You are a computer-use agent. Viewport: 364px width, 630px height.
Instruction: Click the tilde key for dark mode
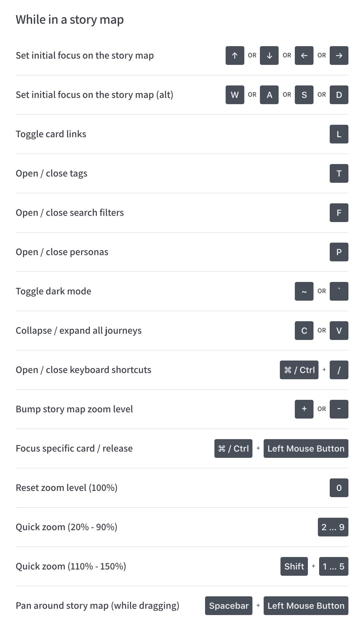pyautogui.click(x=304, y=291)
